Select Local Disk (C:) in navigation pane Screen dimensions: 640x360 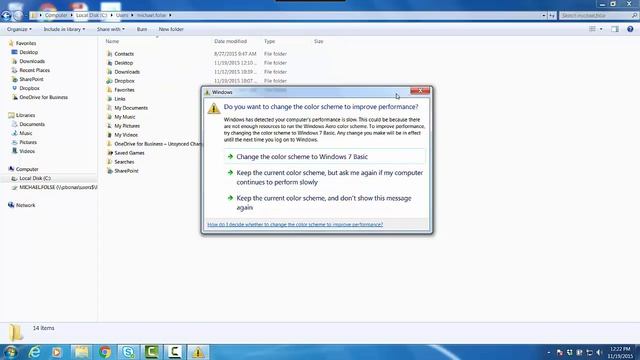pyautogui.click(x=35, y=178)
